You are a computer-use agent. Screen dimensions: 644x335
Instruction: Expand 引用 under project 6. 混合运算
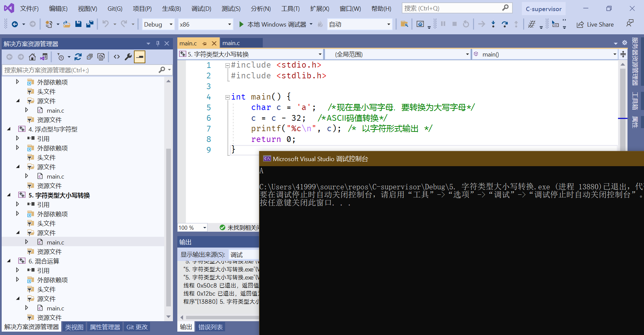(x=17, y=270)
